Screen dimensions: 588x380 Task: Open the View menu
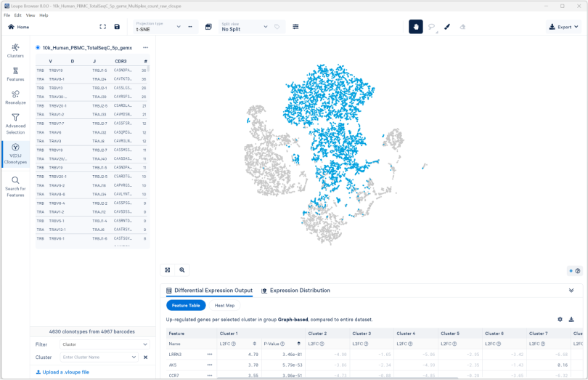30,15
